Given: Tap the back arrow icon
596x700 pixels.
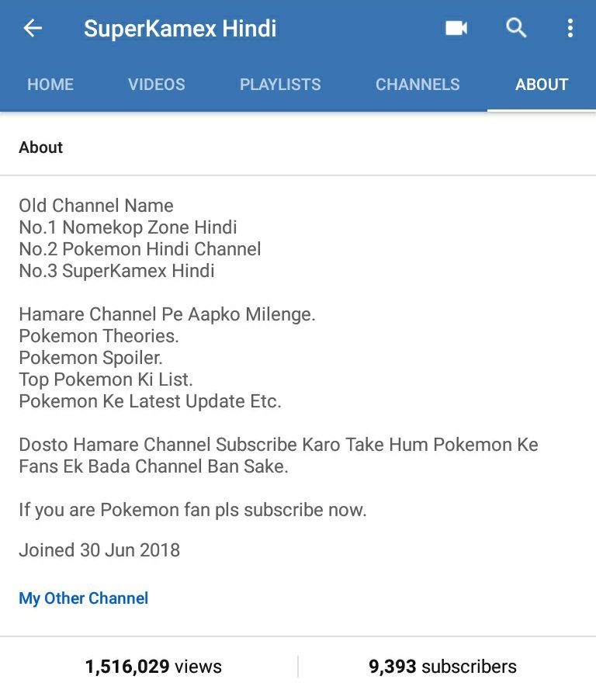Looking at the screenshot, I should click(x=33, y=28).
